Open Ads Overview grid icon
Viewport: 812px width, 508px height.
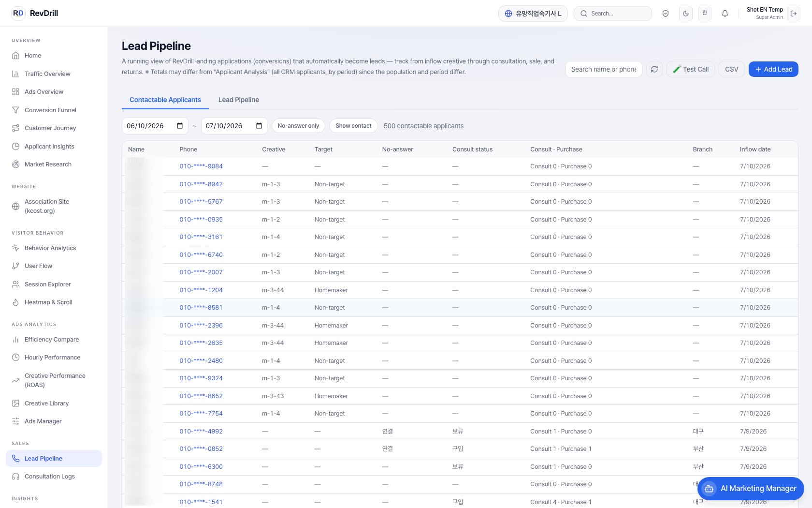pyautogui.click(x=15, y=92)
